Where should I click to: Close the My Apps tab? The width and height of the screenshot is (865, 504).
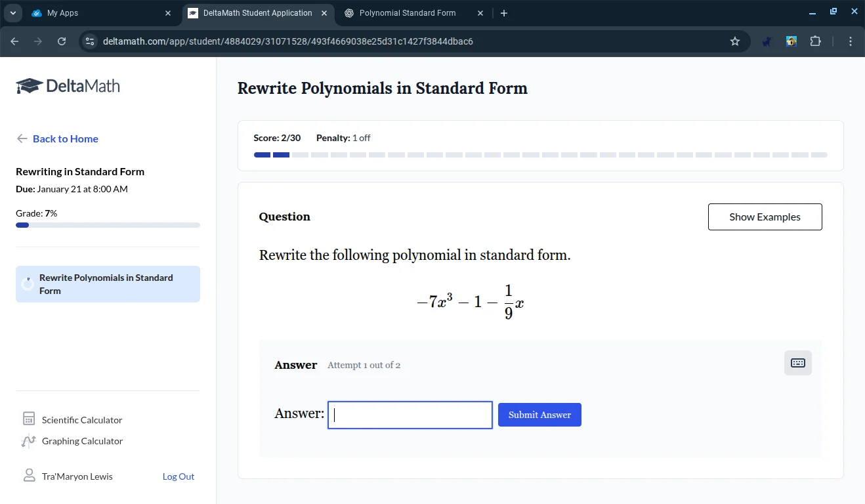pyautogui.click(x=168, y=13)
